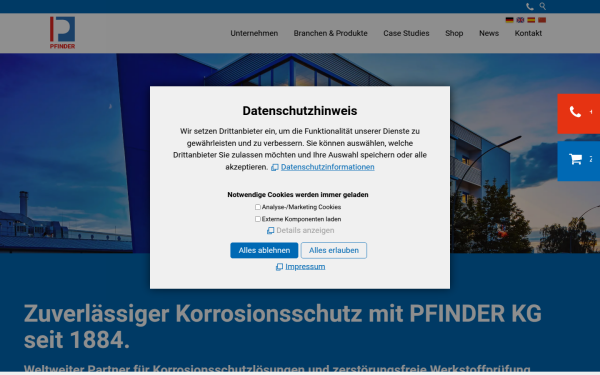Screen dimensions: 600x375
Task: Open the blue shopping cart side tab
Action: coord(579,161)
